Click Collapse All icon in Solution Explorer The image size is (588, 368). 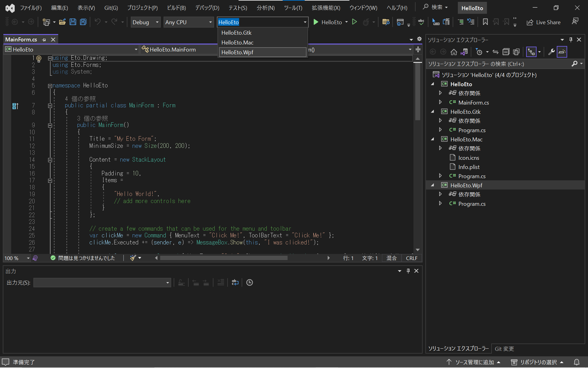506,52
